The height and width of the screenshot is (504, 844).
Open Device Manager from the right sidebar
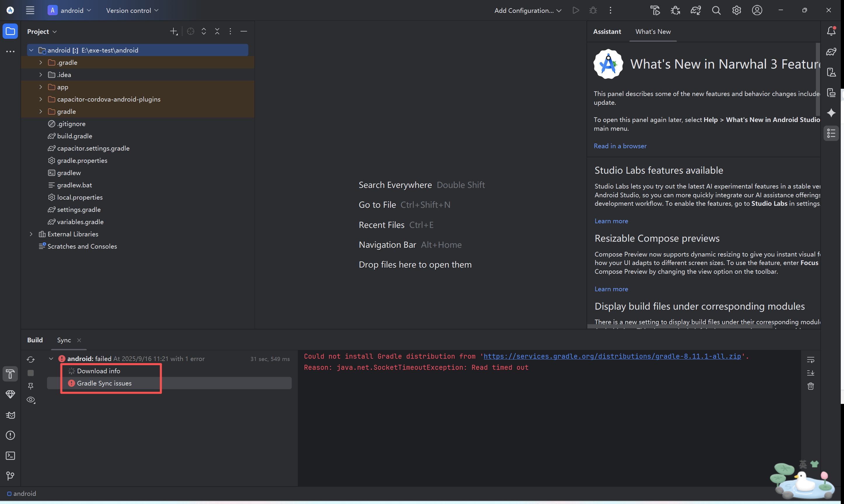[831, 72]
